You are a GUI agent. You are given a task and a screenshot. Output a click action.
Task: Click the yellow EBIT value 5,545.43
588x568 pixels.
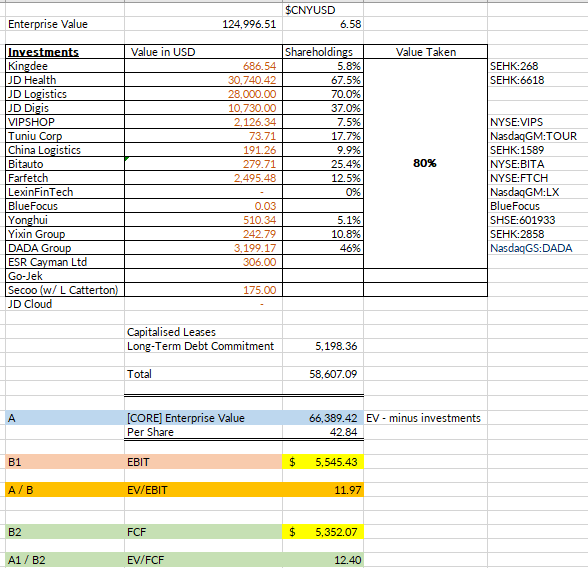(323, 462)
